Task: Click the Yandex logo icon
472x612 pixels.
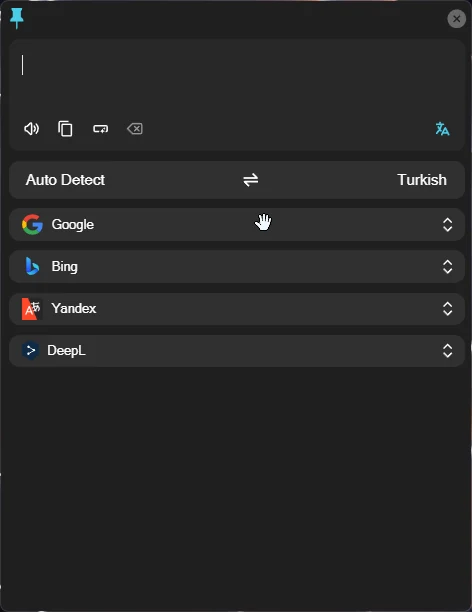Action: click(32, 309)
